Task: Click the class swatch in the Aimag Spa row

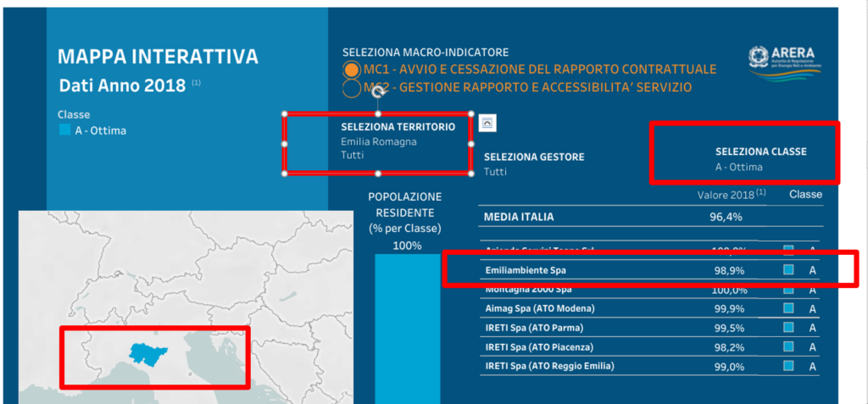Action: (789, 307)
